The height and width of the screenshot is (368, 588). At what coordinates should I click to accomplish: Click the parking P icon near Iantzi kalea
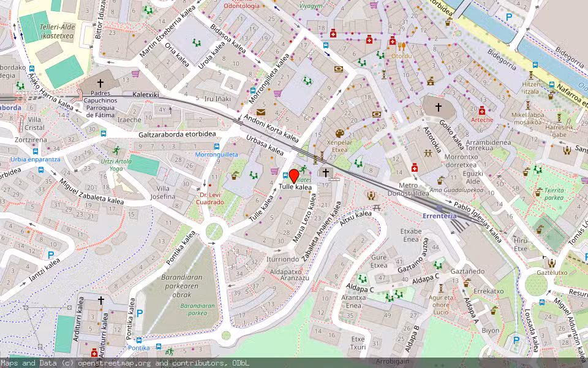(51, 255)
